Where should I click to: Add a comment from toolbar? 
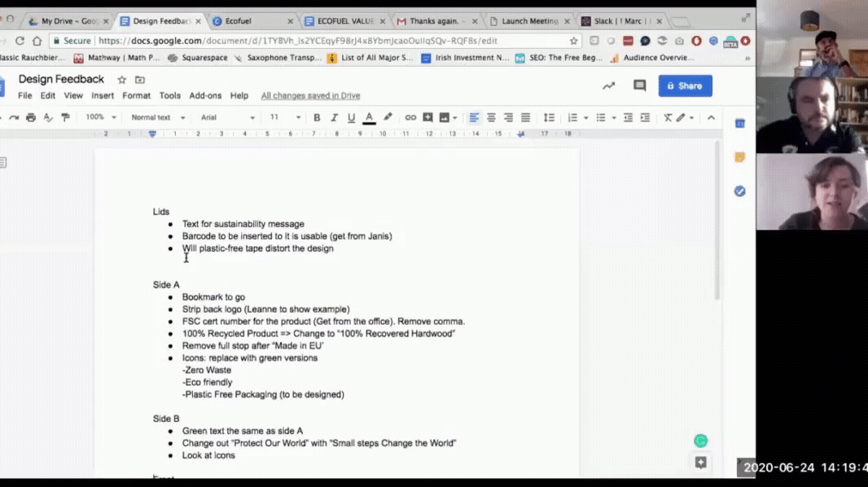[x=427, y=117]
